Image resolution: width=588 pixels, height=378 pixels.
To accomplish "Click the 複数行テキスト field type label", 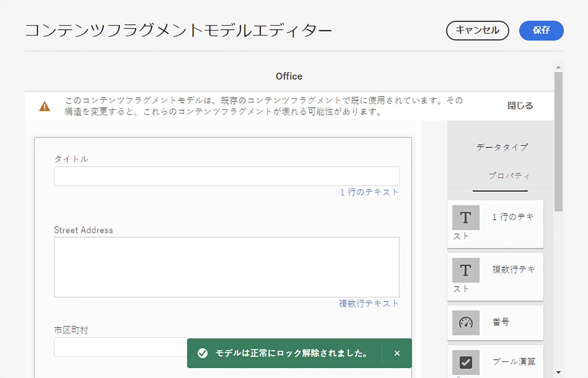I will point(368,303).
